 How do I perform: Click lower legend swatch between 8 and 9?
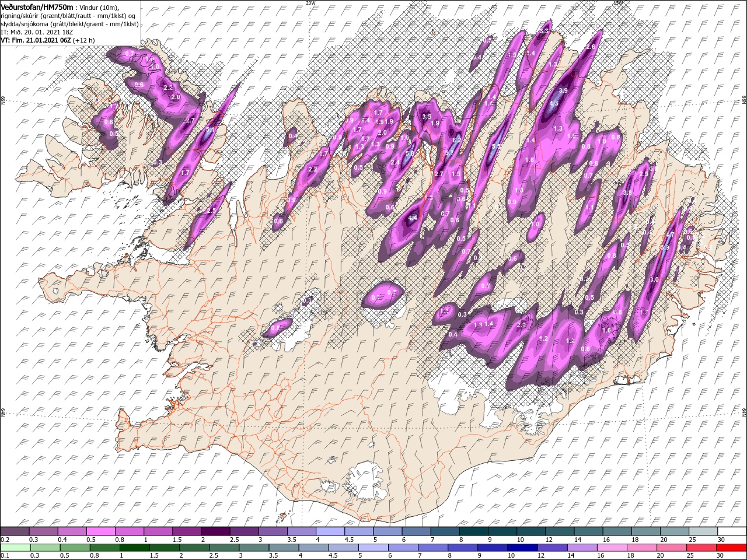pos(462,547)
